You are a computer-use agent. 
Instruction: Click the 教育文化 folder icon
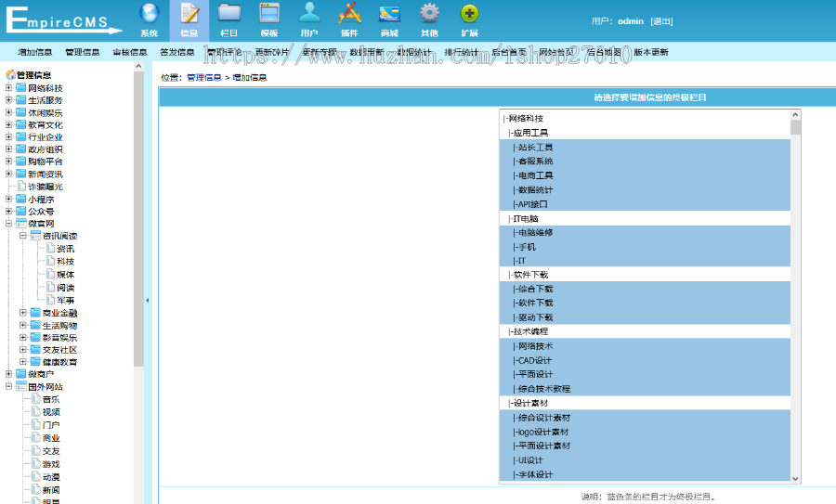click(20, 124)
